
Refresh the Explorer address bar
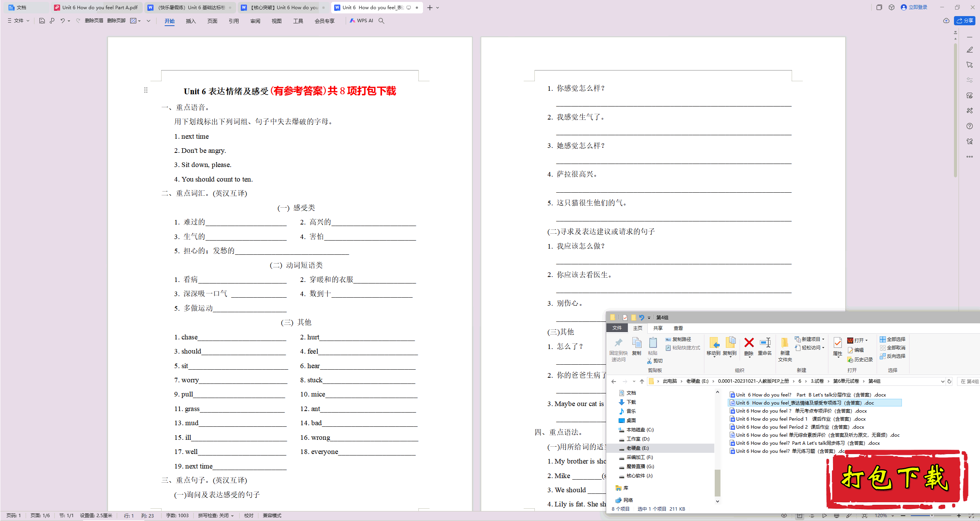(x=949, y=381)
